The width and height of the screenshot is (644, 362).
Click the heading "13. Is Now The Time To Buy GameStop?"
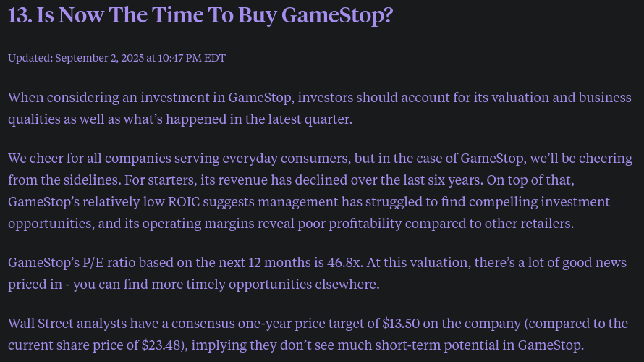200,16
